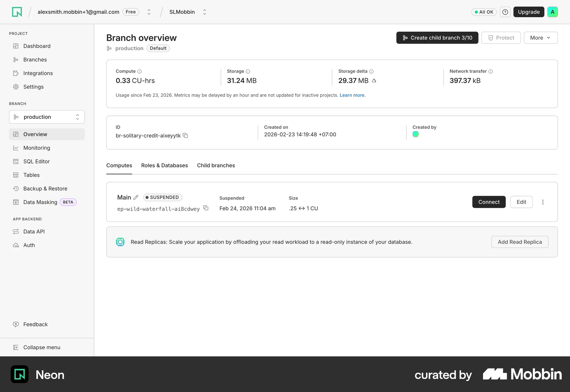Image resolution: width=570 pixels, height=392 pixels.
Task: Click the Upgrade button
Action: 529,12
